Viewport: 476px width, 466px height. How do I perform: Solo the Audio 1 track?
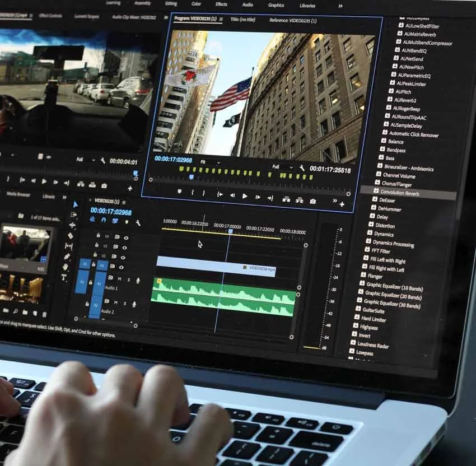tap(129, 279)
